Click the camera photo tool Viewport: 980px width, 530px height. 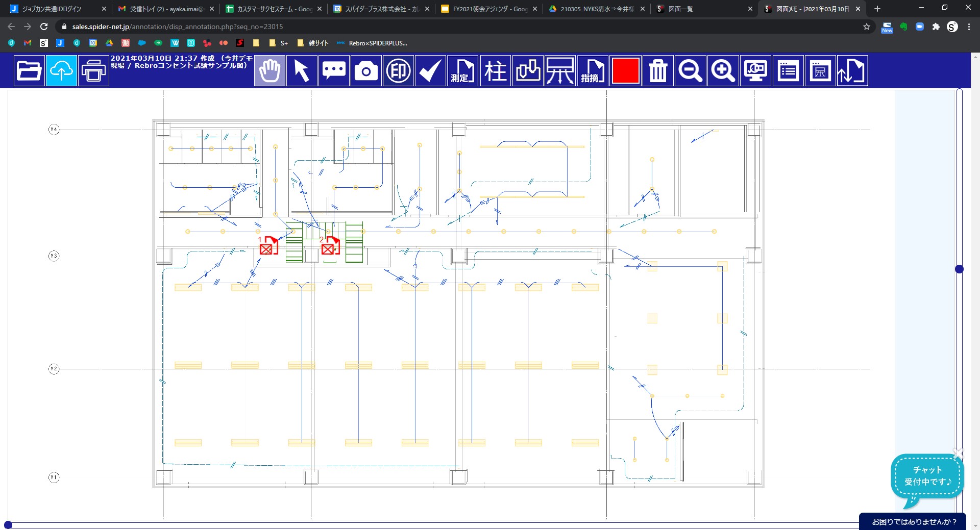pyautogui.click(x=366, y=70)
